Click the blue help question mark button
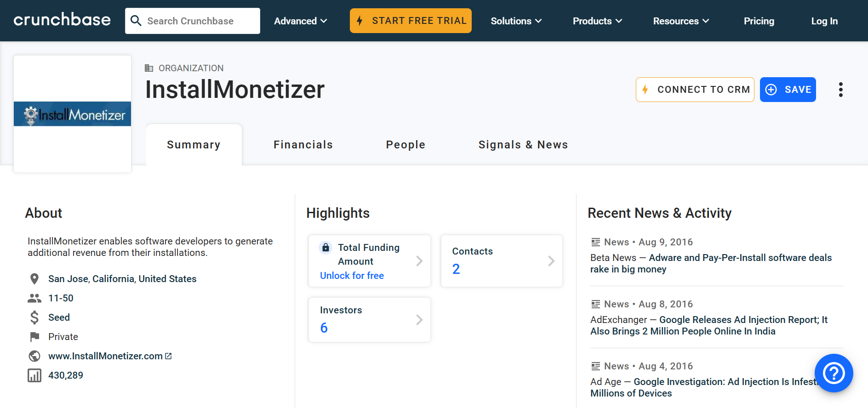The height and width of the screenshot is (408, 868). [x=834, y=373]
